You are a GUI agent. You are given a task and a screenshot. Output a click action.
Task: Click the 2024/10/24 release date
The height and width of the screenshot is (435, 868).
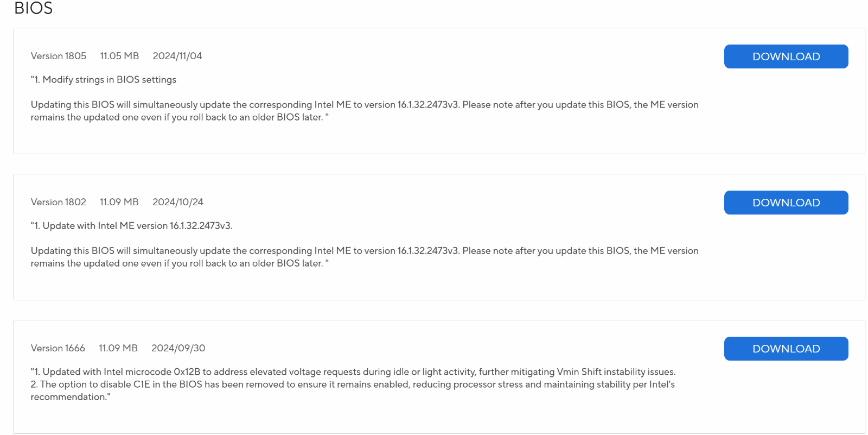click(178, 202)
